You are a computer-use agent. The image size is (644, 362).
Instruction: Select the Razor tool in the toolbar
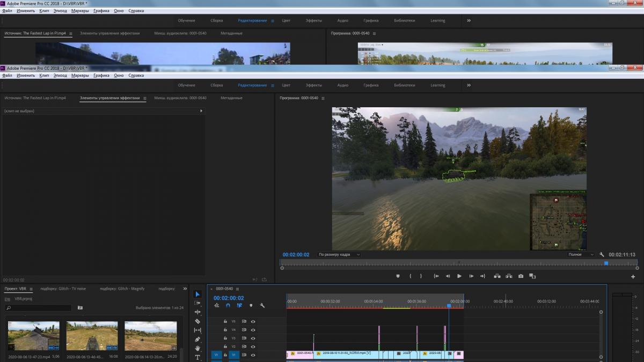(197, 321)
